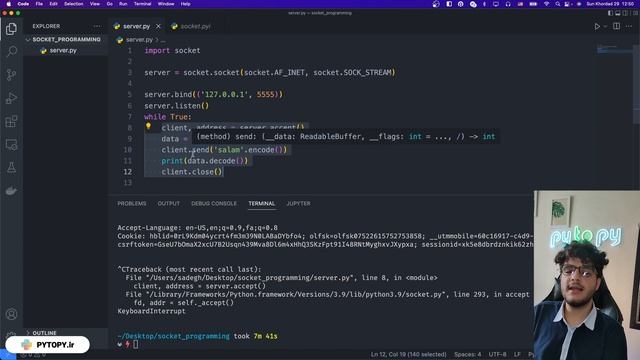Switch to the socket.pyi editor tab
Viewport: 640px width, 360px height.
point(195,26)
